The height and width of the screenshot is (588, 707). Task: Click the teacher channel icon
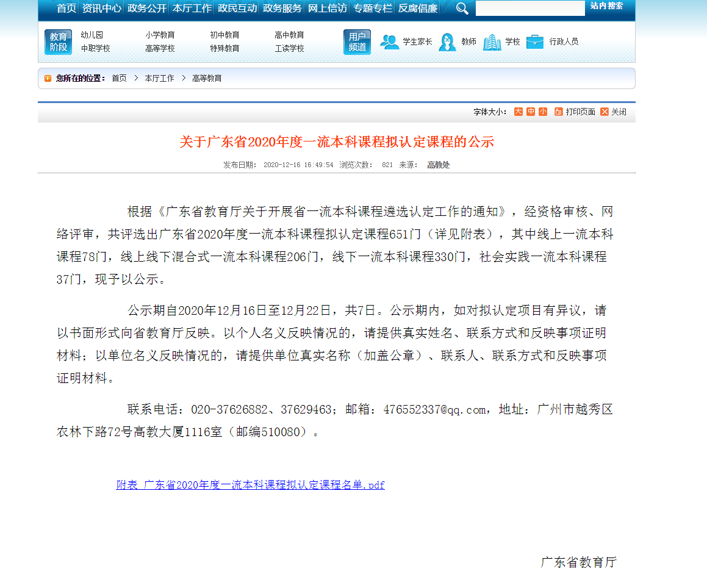447,42
